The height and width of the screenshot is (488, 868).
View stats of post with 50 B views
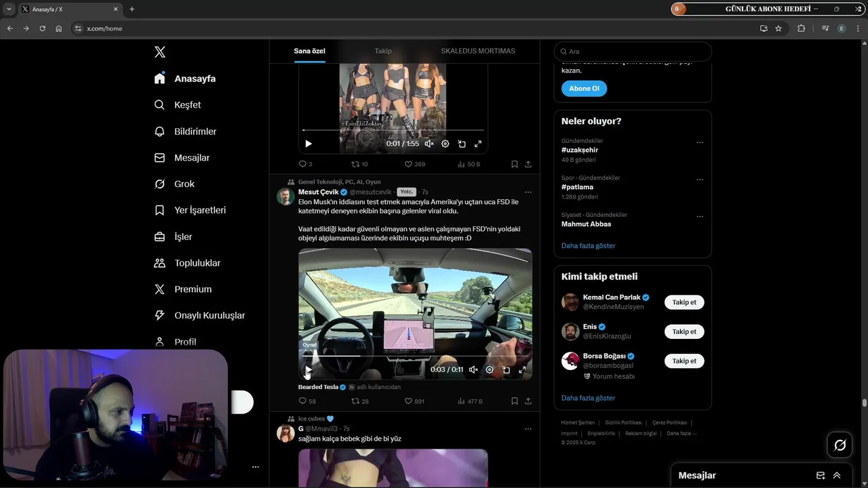point(469,164)
